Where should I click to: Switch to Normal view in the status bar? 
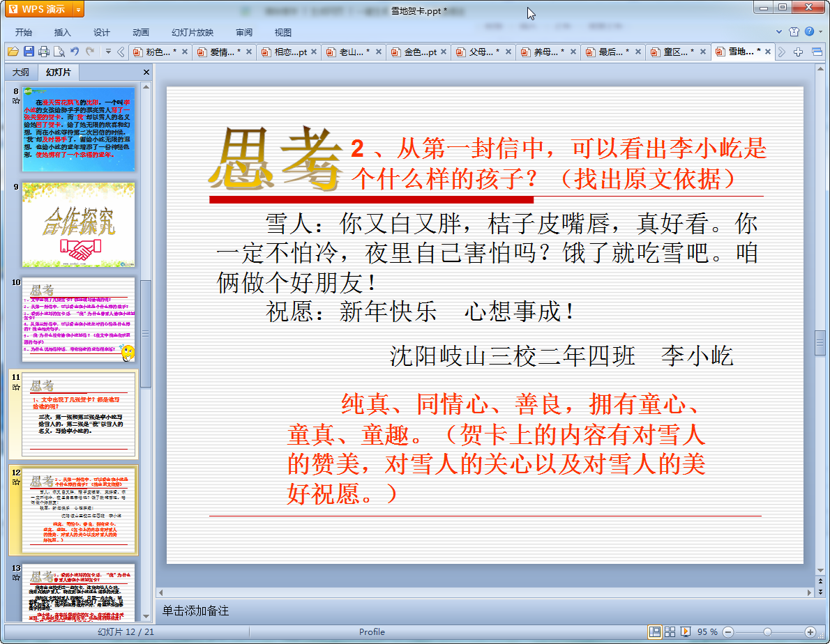(x=655, y=632)
